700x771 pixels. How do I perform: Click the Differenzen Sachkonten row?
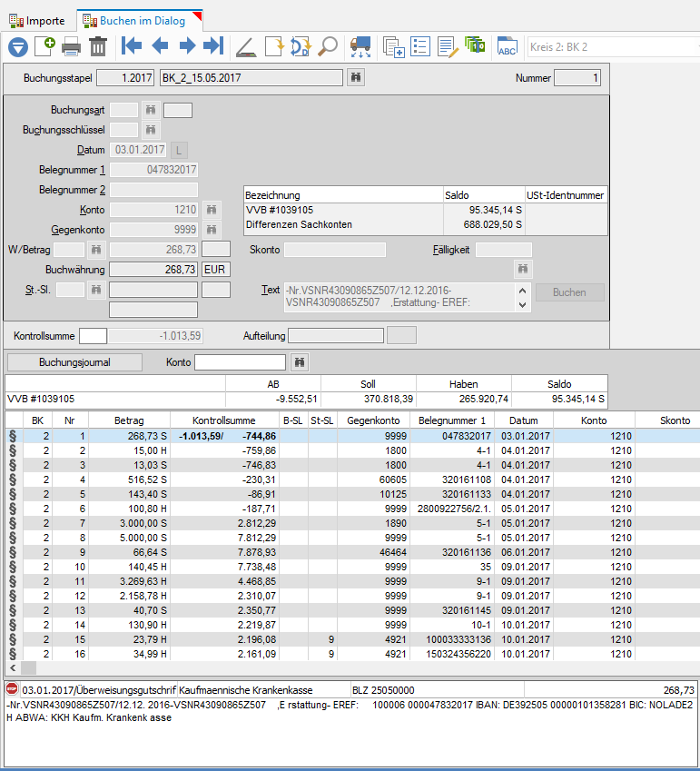pos(425,225)
